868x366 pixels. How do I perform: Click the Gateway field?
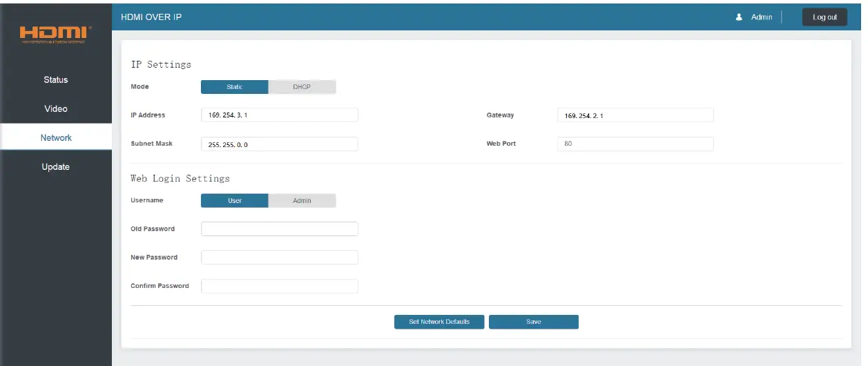(635, 115)
